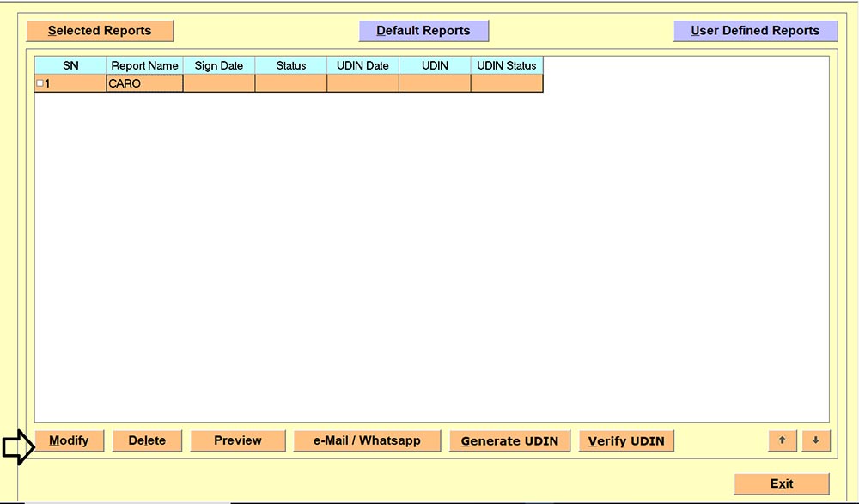Open the Default Reports list
The width and height of the screenshot is (859, 504).
coord(423,31)
